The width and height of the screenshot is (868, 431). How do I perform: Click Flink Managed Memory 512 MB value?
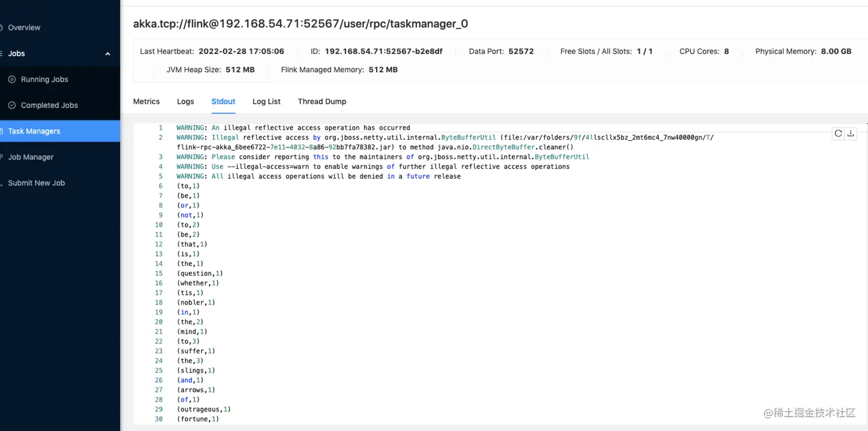[383, 70]
